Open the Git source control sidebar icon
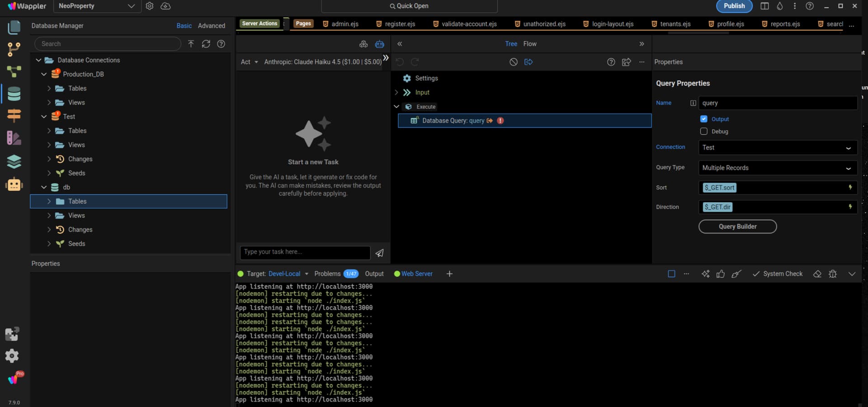868x407 pixels. tap(14, 49)
